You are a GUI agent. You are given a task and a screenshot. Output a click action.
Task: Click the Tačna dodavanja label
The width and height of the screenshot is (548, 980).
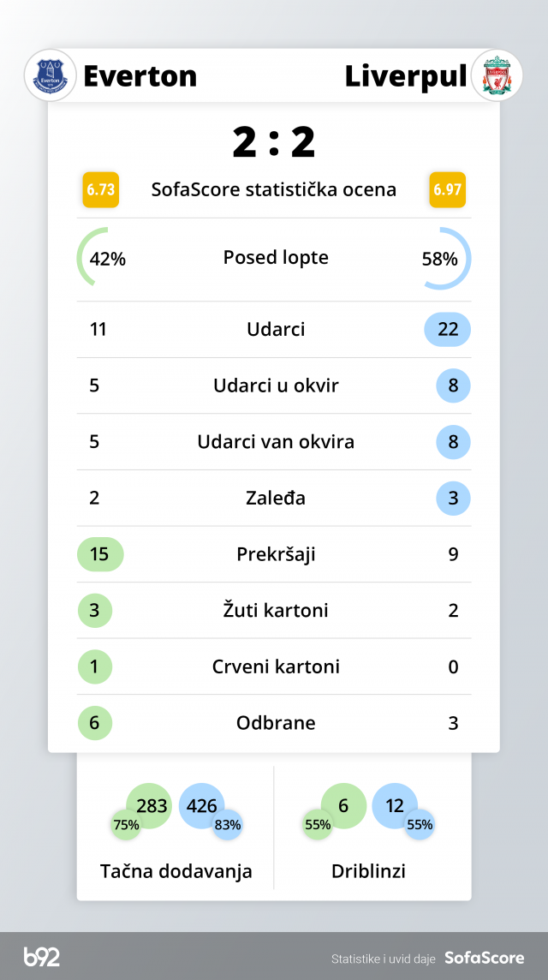click(x=176, y=871)
